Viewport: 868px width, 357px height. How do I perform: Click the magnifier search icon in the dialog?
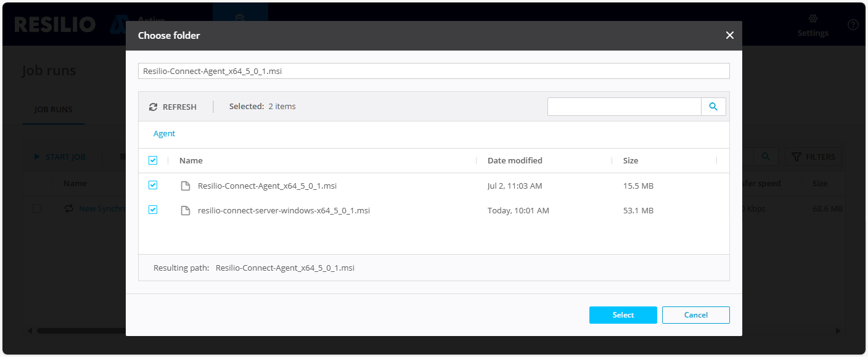coord(713,107)
